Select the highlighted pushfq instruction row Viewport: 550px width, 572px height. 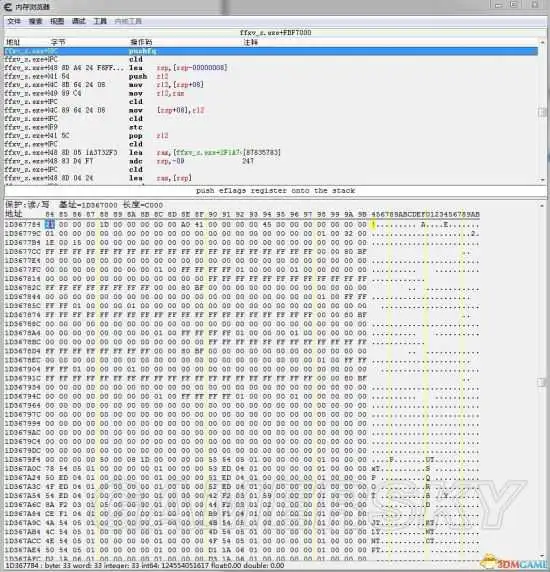271,51
